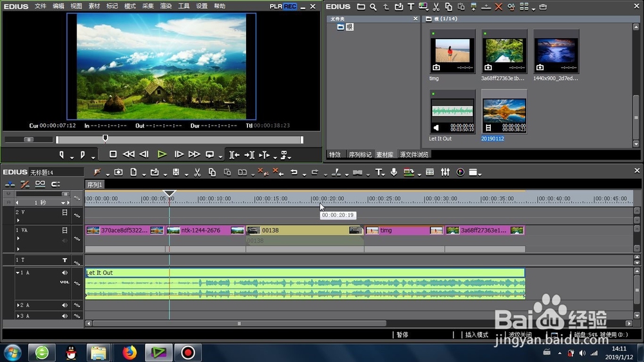This screenshot has width=644, height=362.
Task: Open the 文件 menu
Action: click(x=40, y=6)
